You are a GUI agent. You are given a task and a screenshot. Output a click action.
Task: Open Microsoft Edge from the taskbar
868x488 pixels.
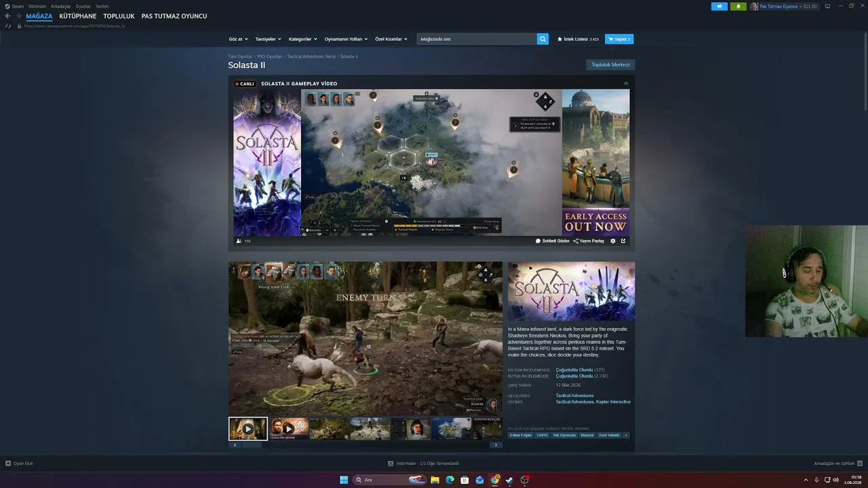[x=450, y=480]
